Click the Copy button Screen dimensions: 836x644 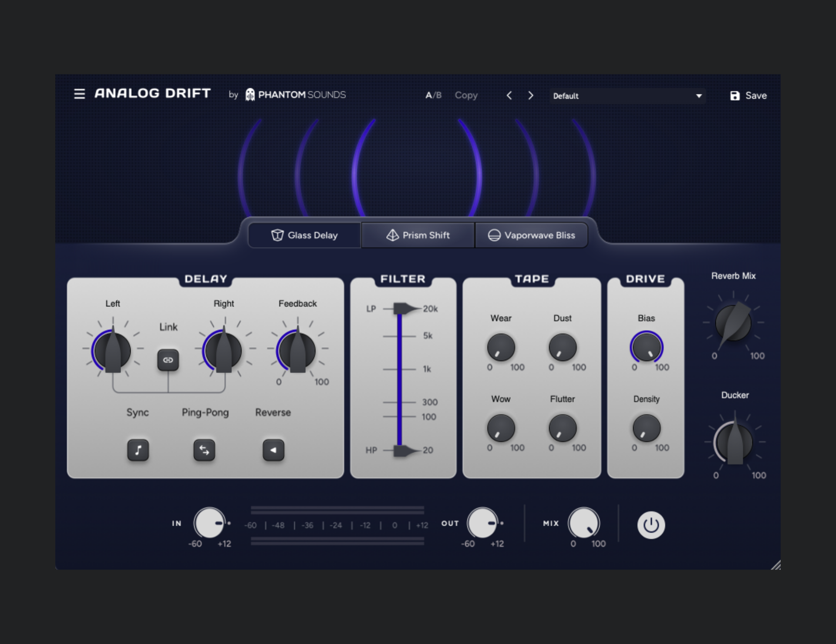[466, 95]
